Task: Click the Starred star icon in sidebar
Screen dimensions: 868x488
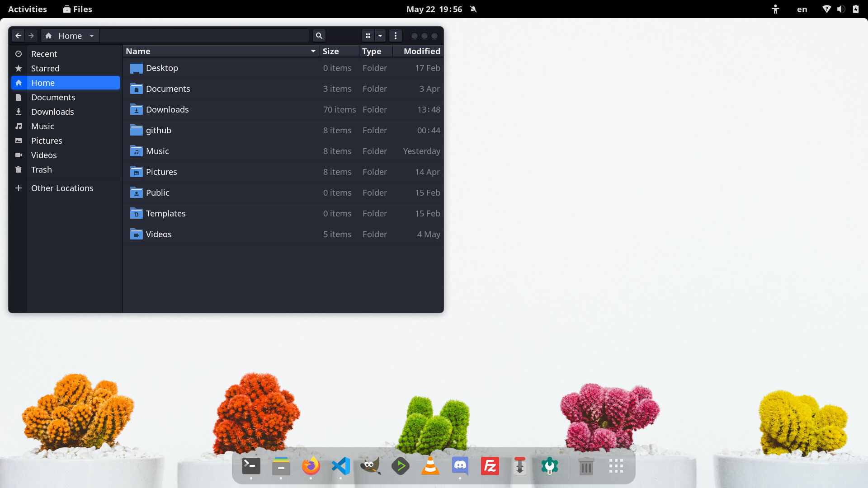Action: click(19, 68)
